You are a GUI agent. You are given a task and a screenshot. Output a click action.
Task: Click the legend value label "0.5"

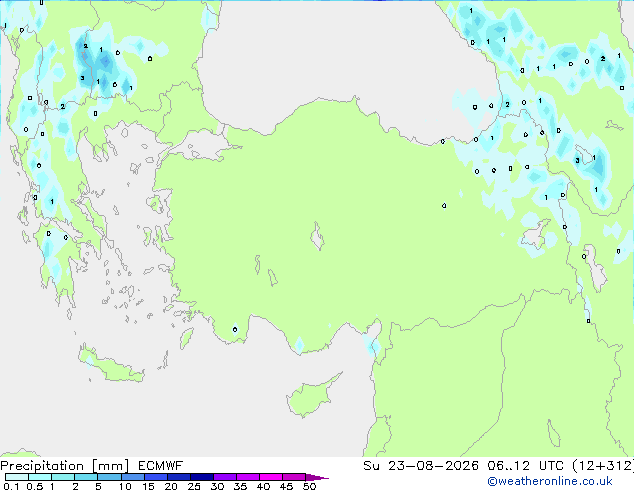pyautogui.click(x=35, y=486)
